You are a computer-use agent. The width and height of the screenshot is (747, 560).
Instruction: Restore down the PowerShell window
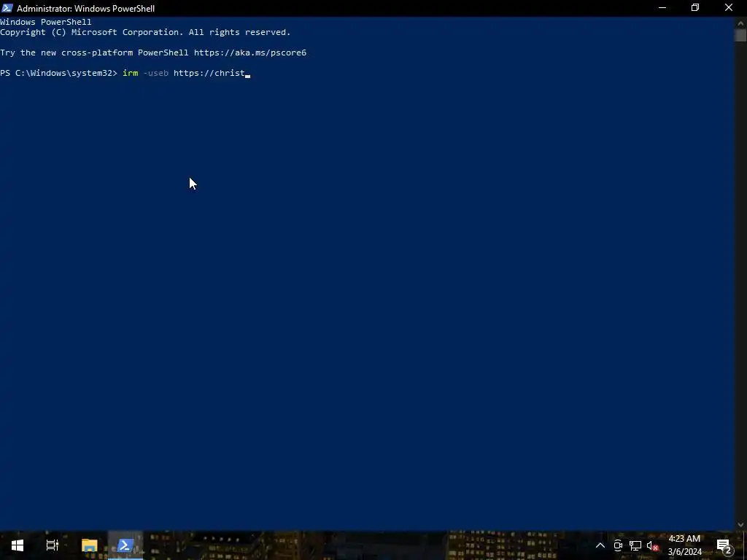[x=695, y=8]
